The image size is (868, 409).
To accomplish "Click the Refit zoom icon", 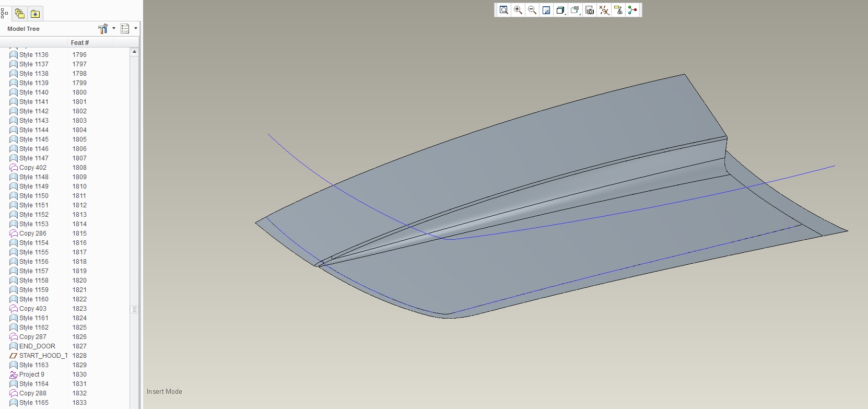I will pos(504,10).
